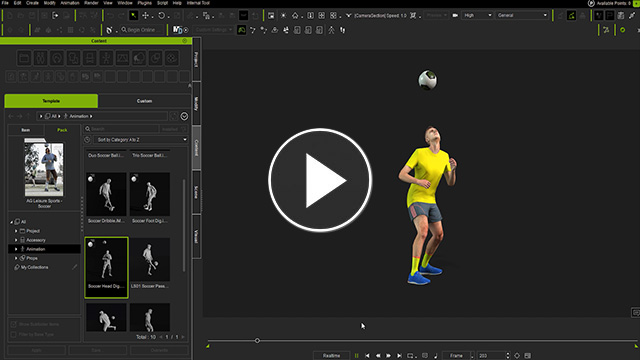Click the current frame number field
Viewport: 640px width, 360px height.
[x=491, y=356]
